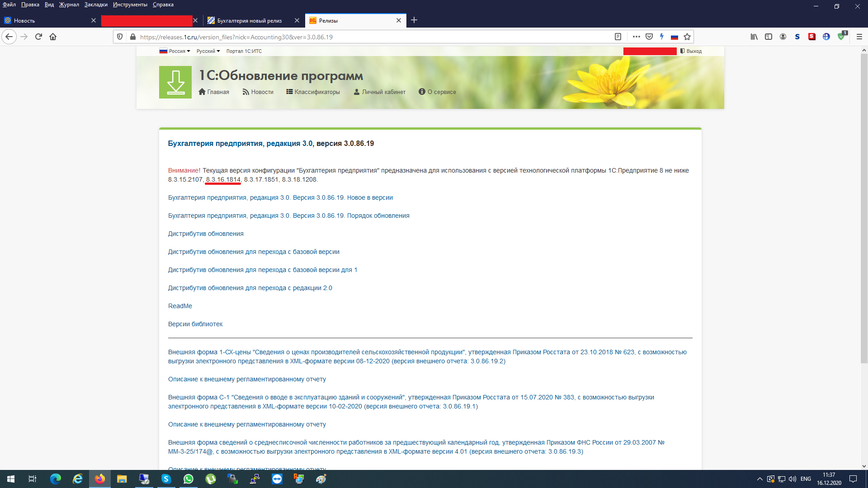Open Классификаторы section

(313, 92)
